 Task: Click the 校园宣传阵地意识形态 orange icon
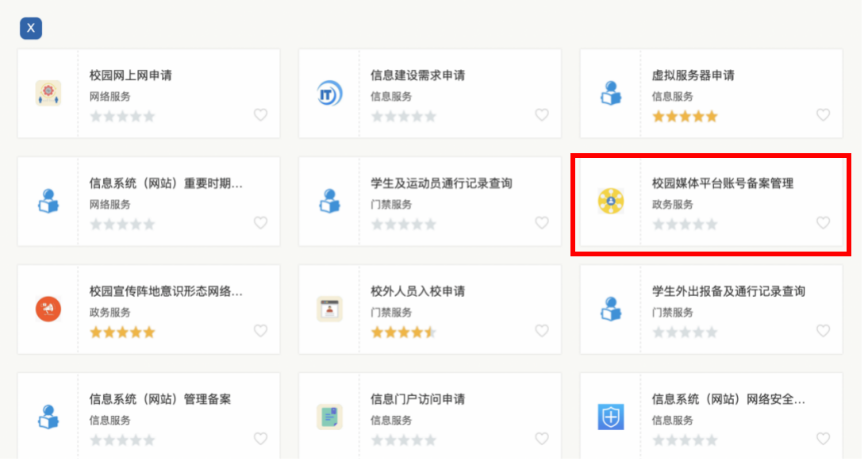(48, 309)
